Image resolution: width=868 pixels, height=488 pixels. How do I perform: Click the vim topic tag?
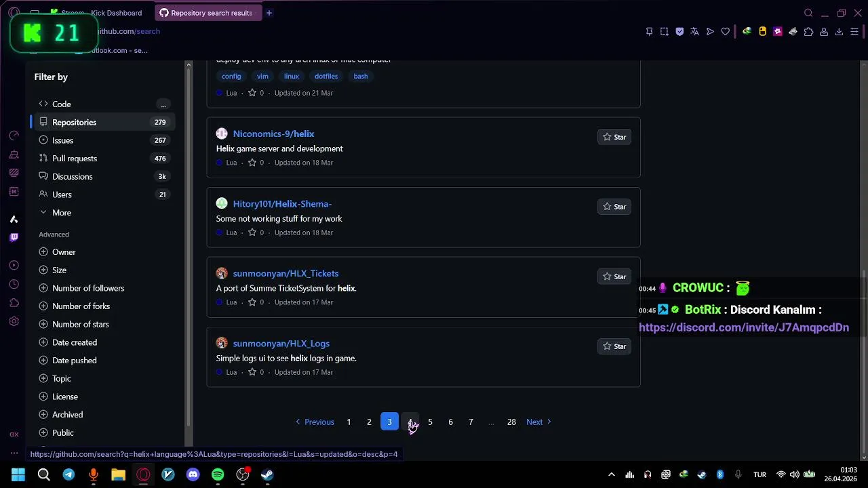(262, 76)
